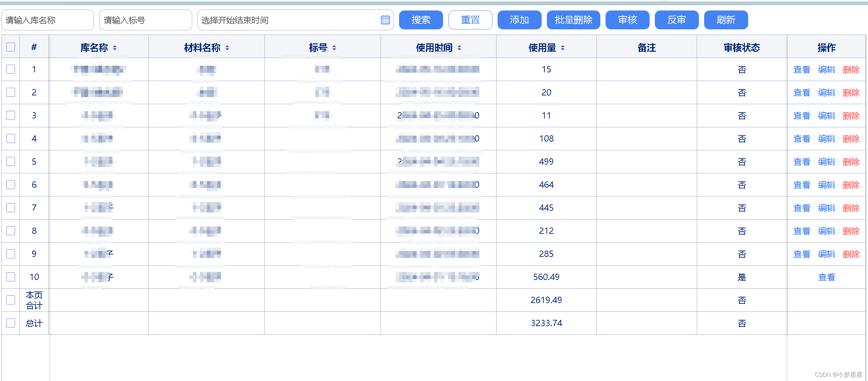The width and height of the screenshot is (868, 381).
Task: Click the 批量删除 button
Action: pyautogui.click(x=573, y=20)
